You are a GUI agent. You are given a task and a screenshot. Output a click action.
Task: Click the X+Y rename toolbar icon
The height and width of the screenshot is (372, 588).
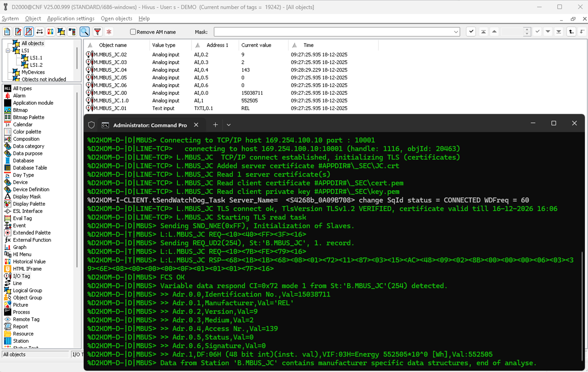pos(40,32)
